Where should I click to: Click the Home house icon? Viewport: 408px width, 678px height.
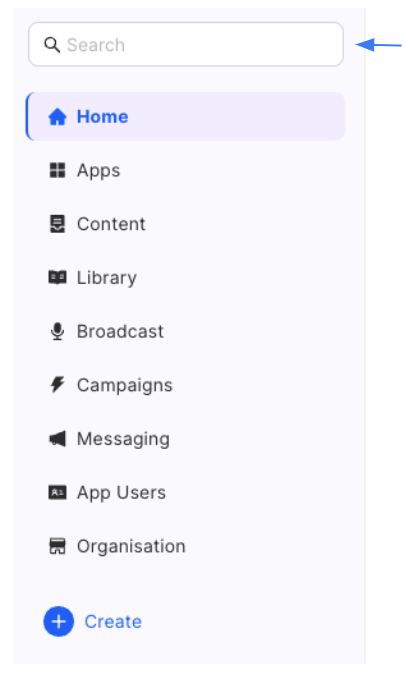click(57, 117)
